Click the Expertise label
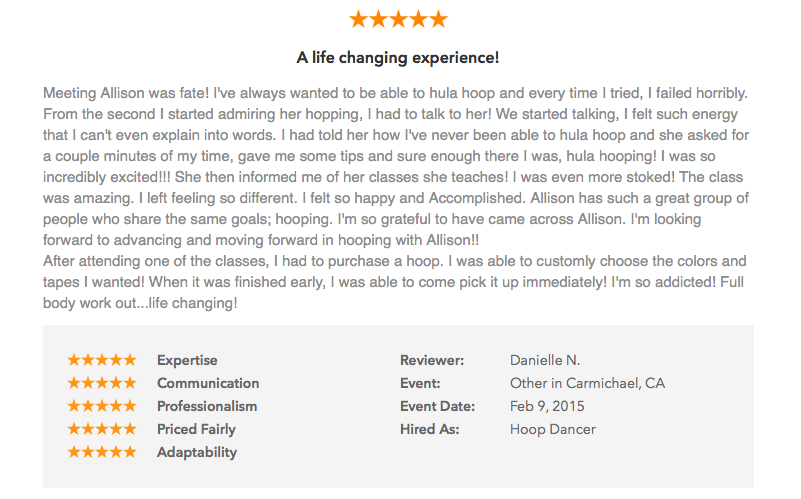The image size is (801, 499). [x=187, y=360]
